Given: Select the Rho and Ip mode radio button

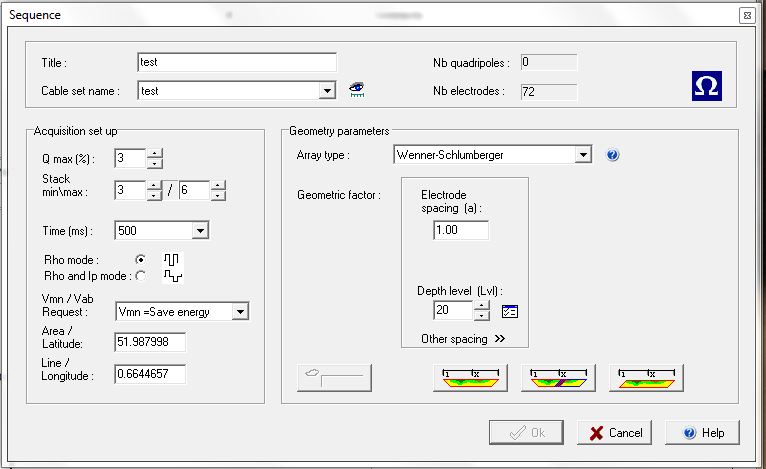Looking at the screenshot, I should (x=141, y=276).
